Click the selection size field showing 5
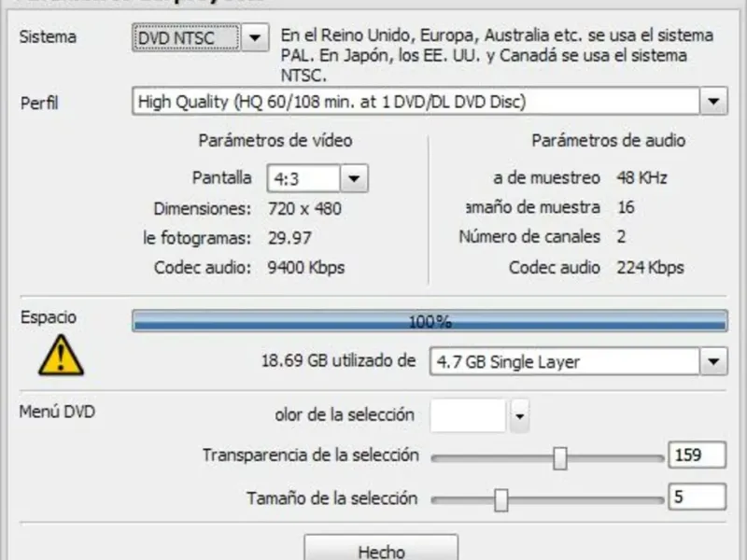Image resolution: width=747 pixels, height=560 pixels. coord(697,497)
